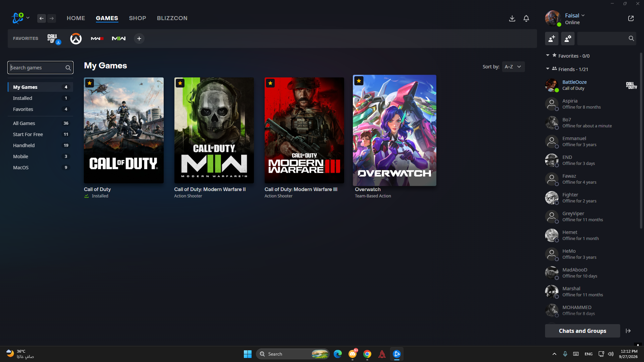Open Discord from the taskbar
This screenshot has width=644, height=362.
click(x=353, y=354)
